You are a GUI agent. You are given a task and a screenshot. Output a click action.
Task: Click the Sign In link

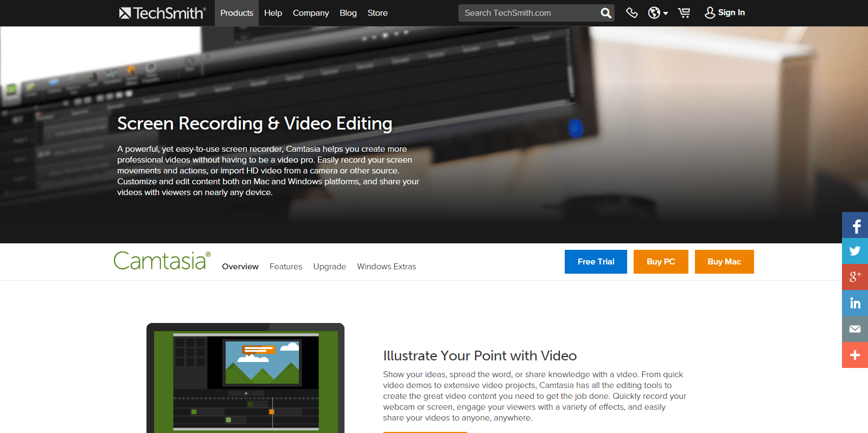(725, 12)
